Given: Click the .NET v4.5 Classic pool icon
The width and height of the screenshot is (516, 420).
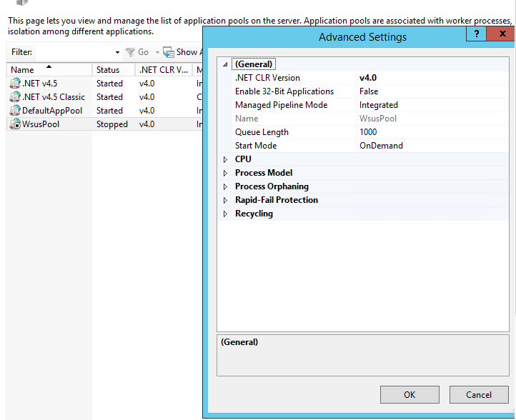Looking at the screenshot, I should pyautogui.click(x=15, y=96).
